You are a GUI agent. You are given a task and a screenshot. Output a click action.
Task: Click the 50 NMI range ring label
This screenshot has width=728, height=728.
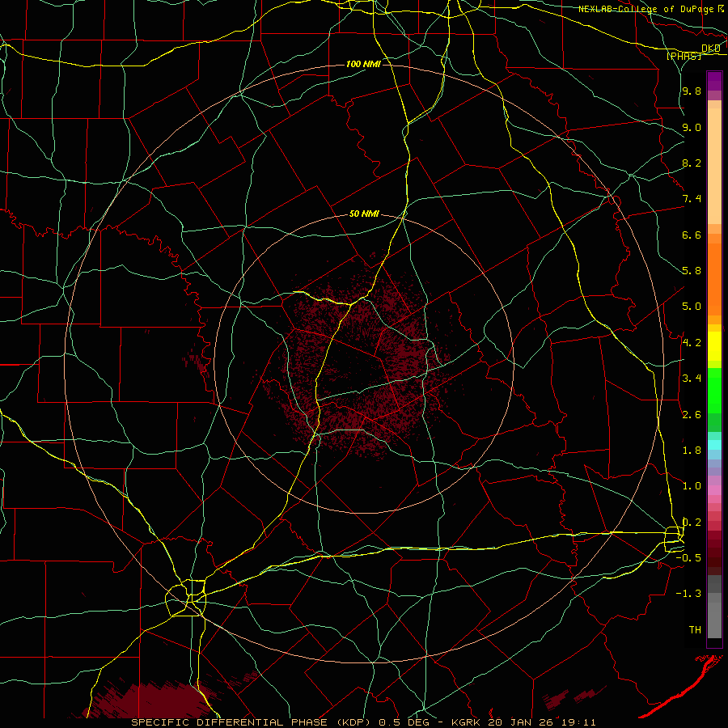click(x=364, y=214)
